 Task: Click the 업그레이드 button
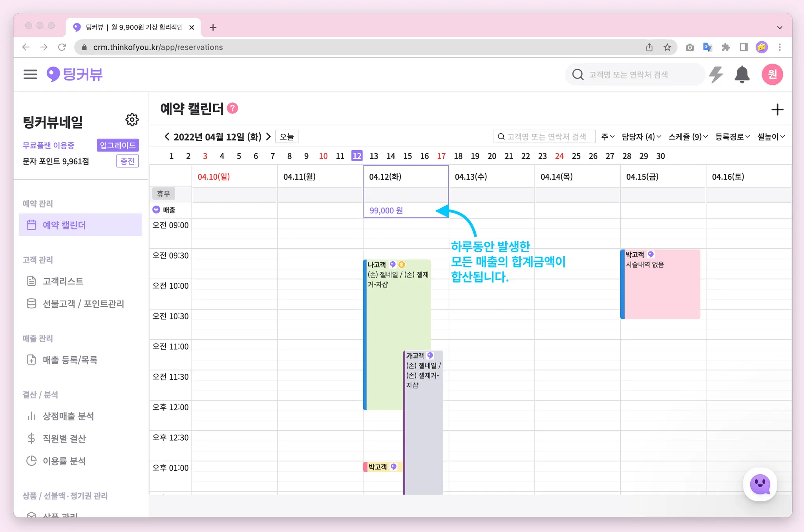click(117, 145)
